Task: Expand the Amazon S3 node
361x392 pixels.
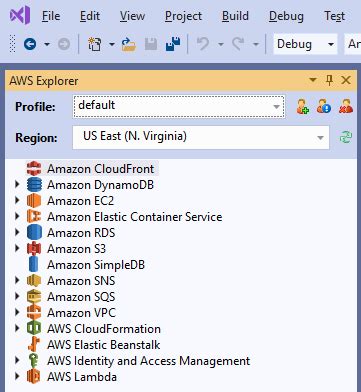Action: (x=18, y=248)
